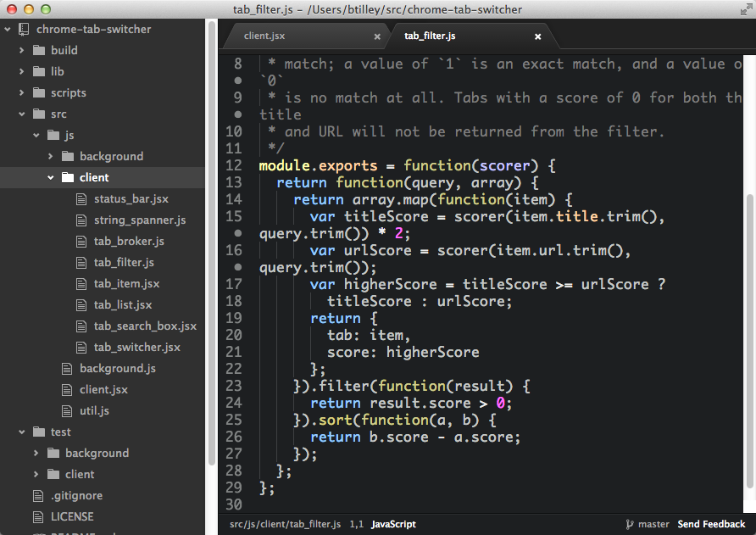Click the LICENSE file icon
The image size is (756, 535).
(39, 516)
